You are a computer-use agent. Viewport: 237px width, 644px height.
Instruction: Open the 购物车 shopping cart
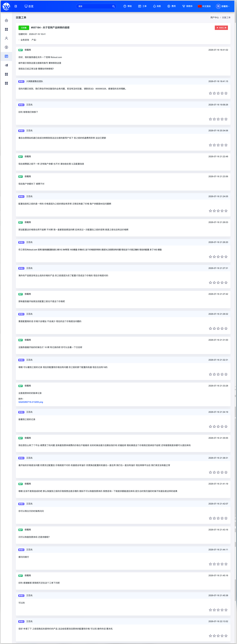(187, 6)
